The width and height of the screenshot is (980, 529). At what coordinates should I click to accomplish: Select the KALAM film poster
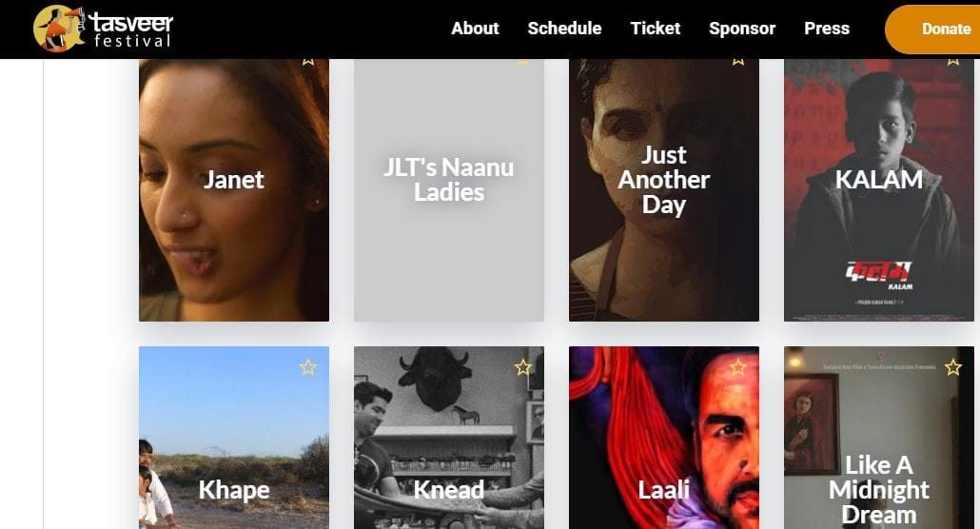pos(879,190)
